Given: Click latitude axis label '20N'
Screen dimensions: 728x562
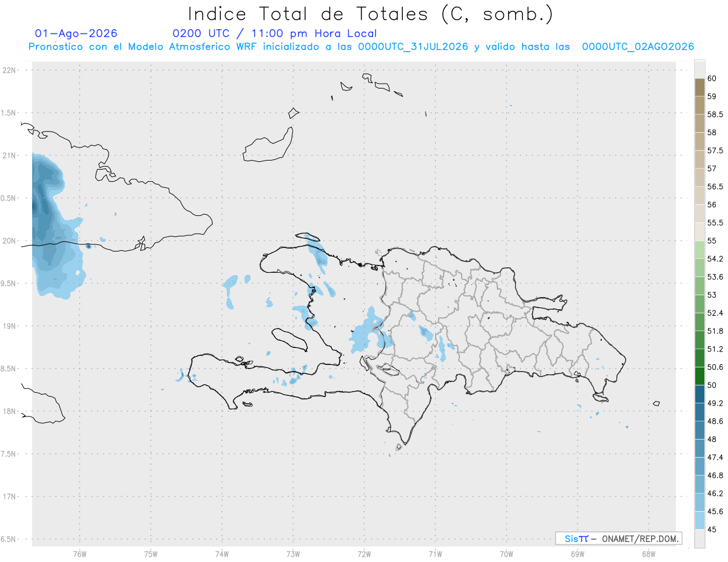Looking at the screenshot, I should coord(10,241).
